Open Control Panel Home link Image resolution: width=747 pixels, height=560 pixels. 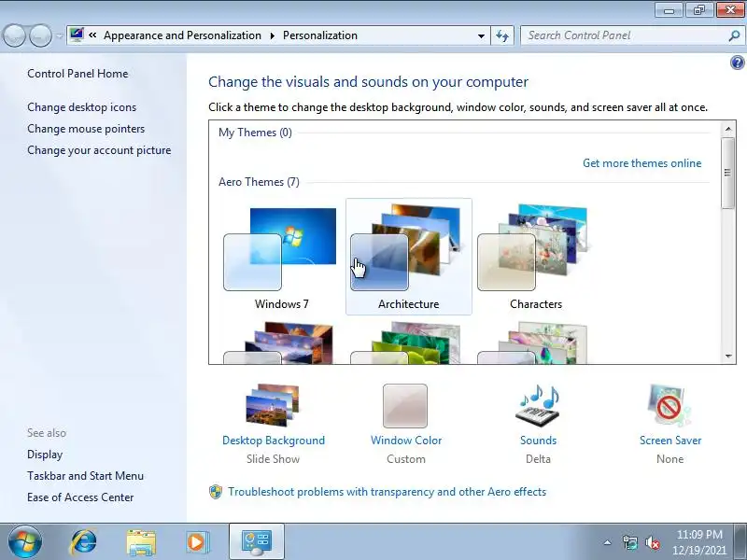[78, 74]
